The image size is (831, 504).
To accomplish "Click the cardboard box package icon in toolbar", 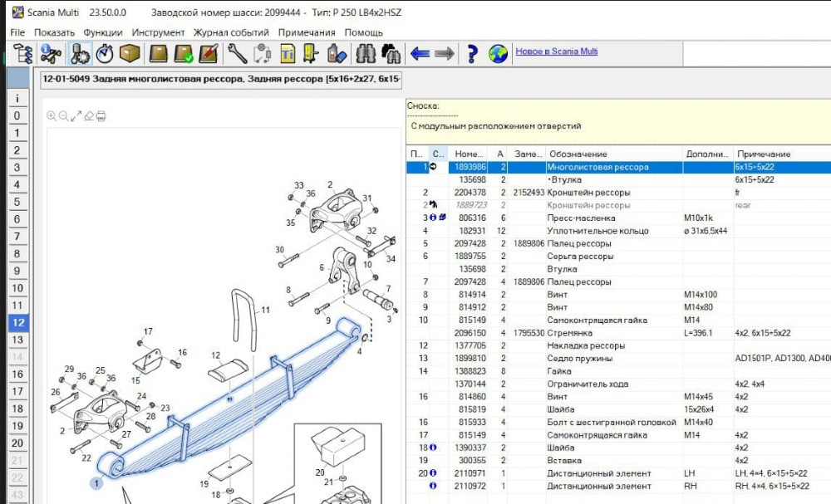I will [x=130, y=54].
